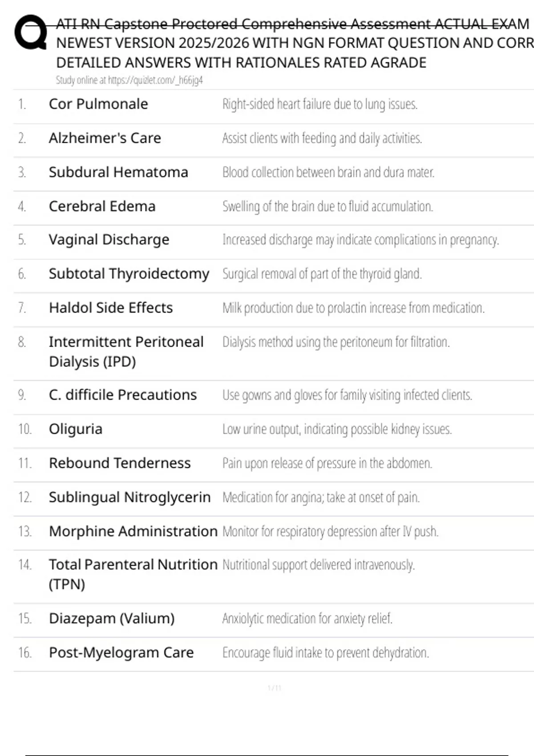This screenshot has height=756, width=534.
Task: Click the Subtotal Thyroidectomy term
Action: (x=129, y=274)
